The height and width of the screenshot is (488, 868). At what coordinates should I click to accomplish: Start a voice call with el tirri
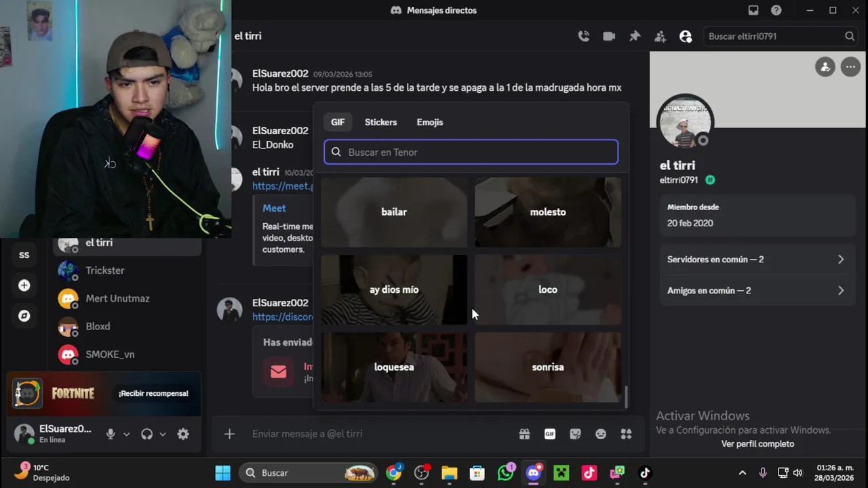583,37
